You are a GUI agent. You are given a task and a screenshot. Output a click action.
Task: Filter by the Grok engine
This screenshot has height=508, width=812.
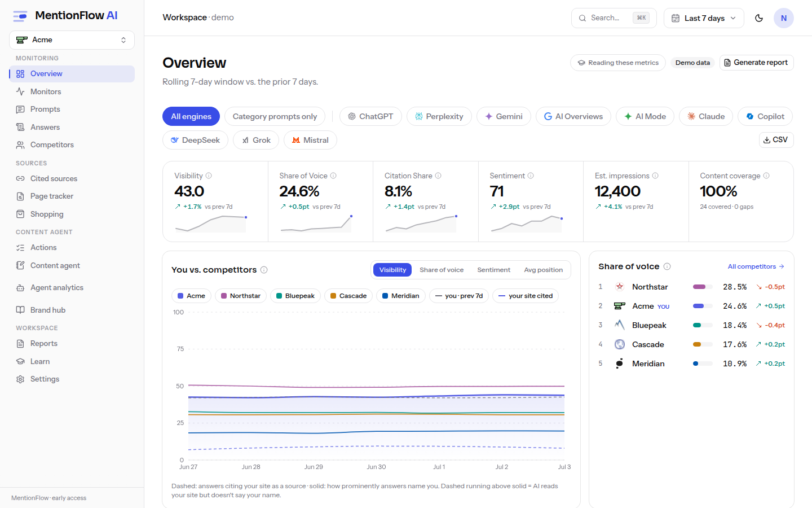256,140
